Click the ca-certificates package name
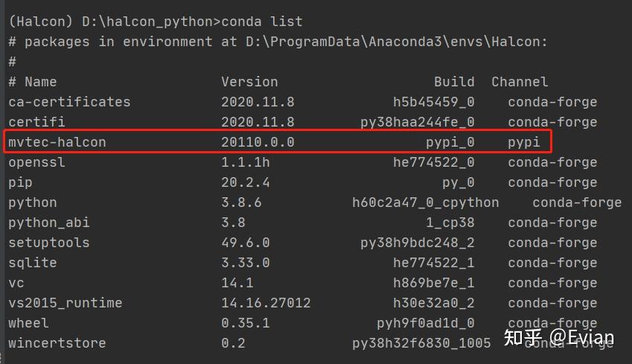The image size is (632, 364). coord(69,101)
